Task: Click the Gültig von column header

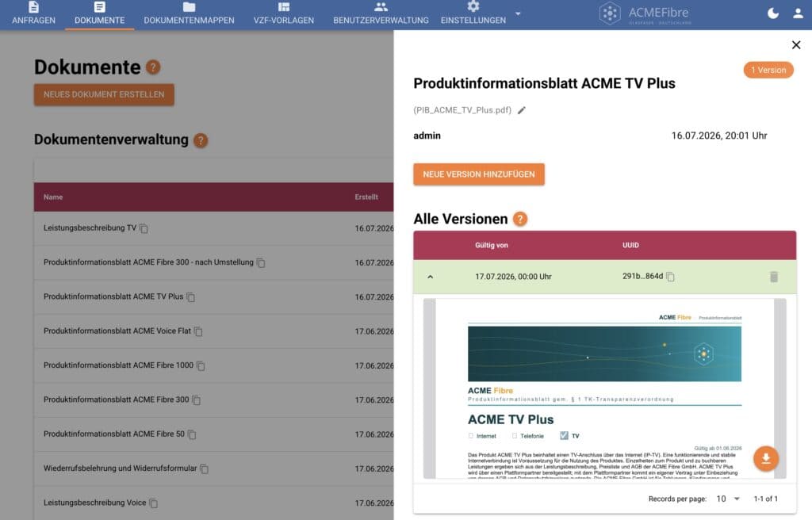Action: pos(492,245)
